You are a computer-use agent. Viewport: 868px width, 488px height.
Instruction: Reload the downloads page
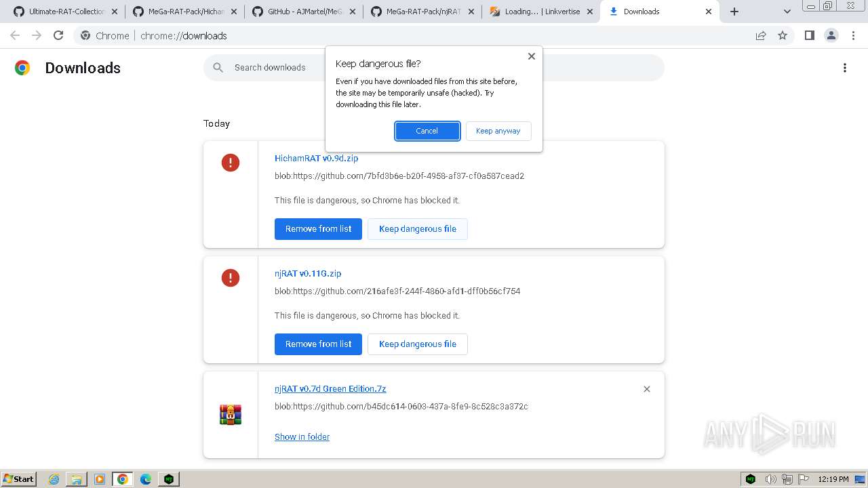coord(58,36)
